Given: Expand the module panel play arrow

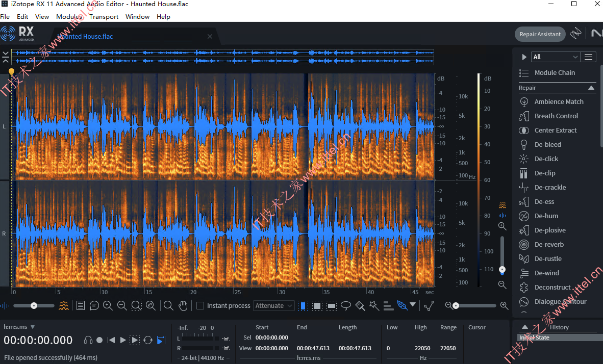Looking at the screenshot, I should 524,57.
